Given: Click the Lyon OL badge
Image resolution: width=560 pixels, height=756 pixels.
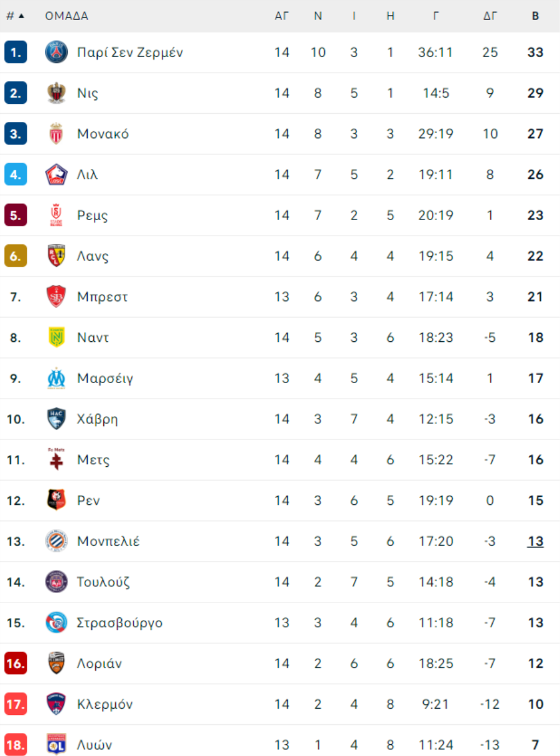Looking at the screenshot, I should pyautogui.click(x=57, y=745).
